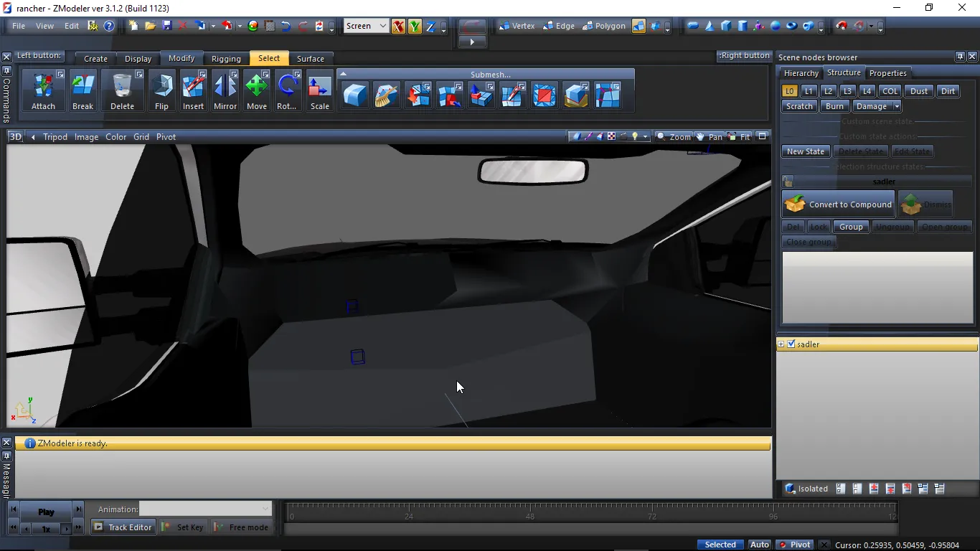Screen dimensions: 980x551
Task: Enable Auto mode in status bar
Action: [x=759, y=545]
